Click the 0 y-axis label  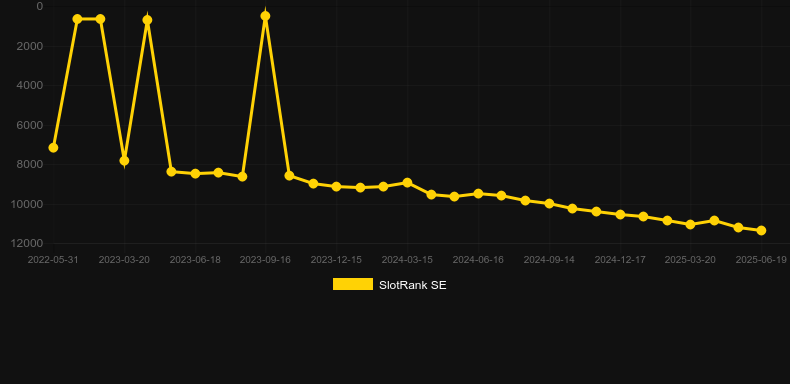point(40,6)
